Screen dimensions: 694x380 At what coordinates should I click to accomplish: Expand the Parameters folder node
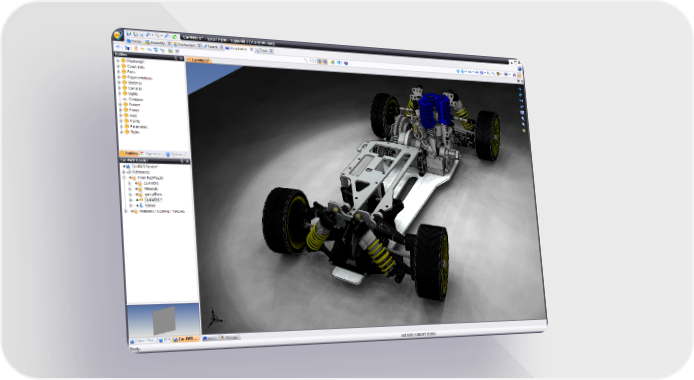[122, 127]
